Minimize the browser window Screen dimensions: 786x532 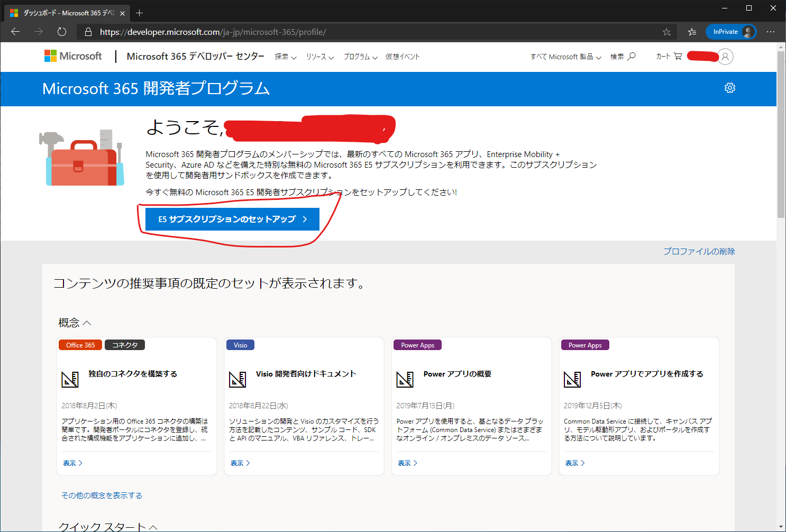(x=725, y=8)
